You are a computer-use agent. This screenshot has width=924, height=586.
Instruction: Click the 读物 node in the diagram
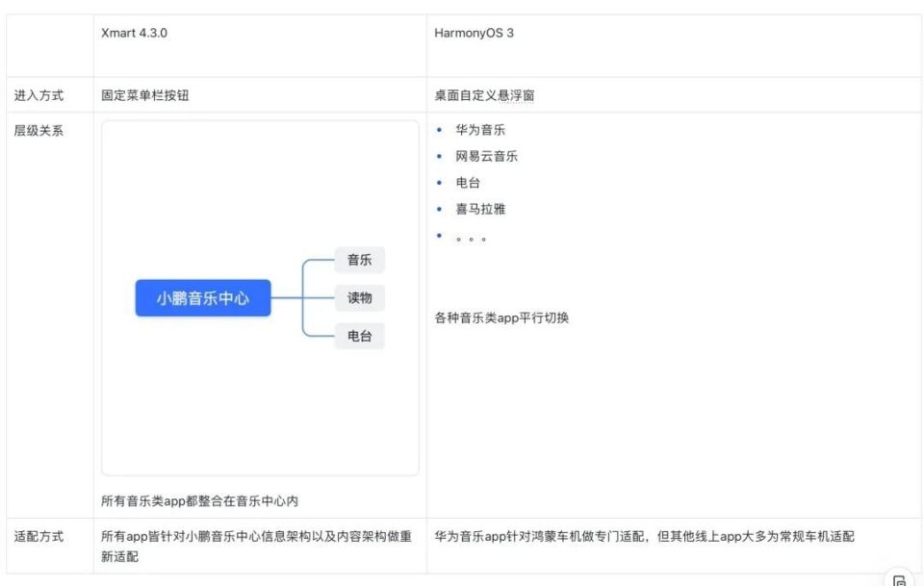[358, 298]
